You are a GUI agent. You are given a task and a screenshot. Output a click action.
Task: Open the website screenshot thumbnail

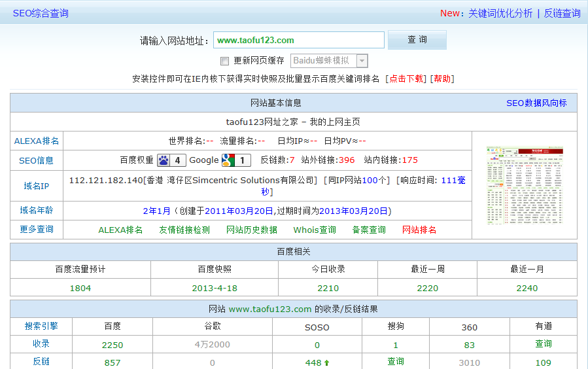point(525,185)
